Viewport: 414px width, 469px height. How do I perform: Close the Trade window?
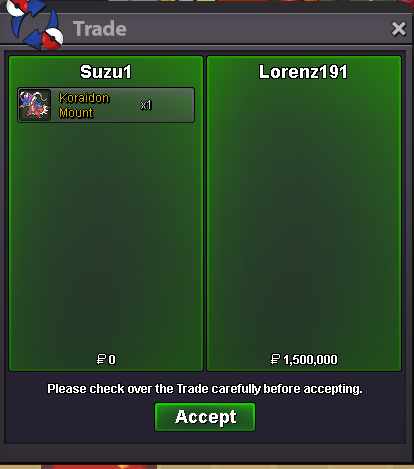click(x=398, y=29)
